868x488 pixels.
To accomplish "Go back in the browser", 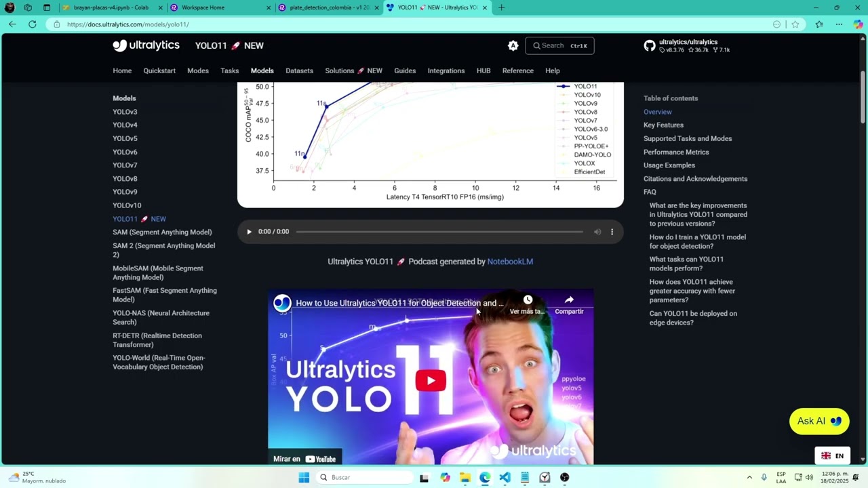I will tap(12, 24).
